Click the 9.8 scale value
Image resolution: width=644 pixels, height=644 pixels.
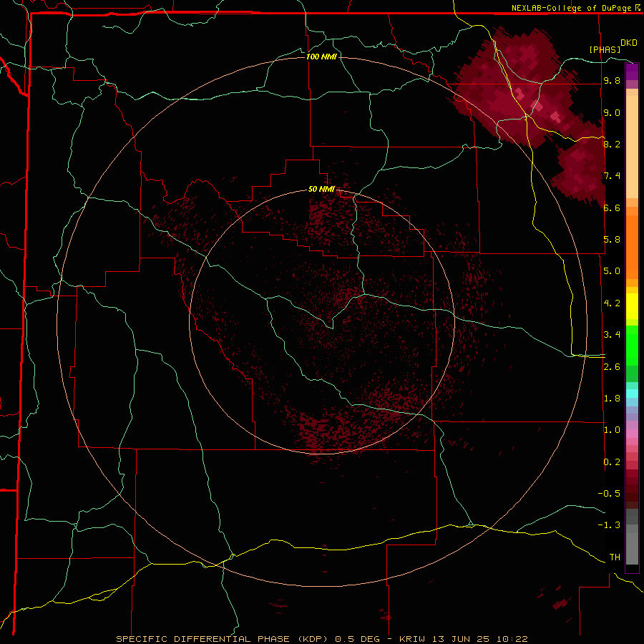612,81
